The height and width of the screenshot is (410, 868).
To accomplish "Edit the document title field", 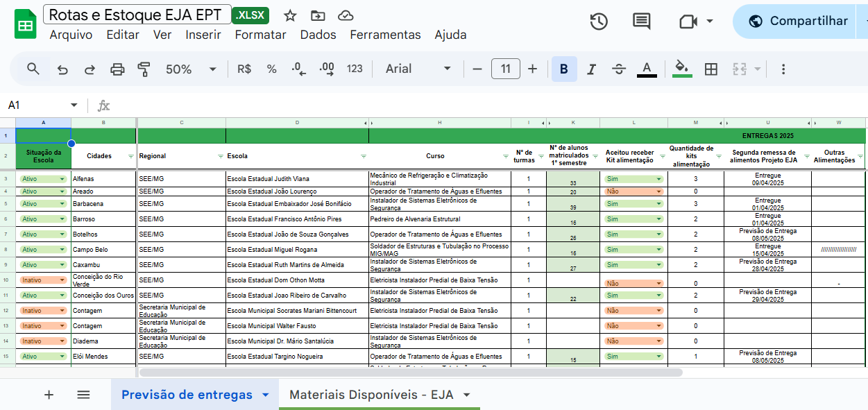I will 137,15.
